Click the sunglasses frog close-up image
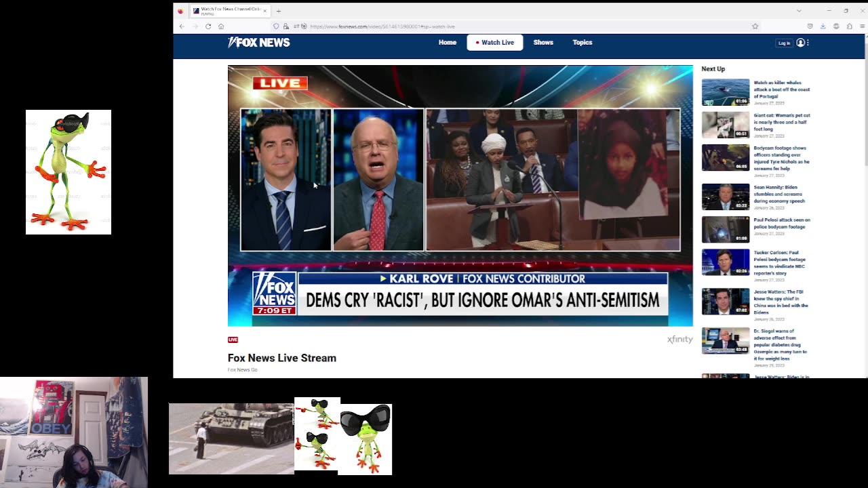 pyautogui.click(x=366, y=439)
